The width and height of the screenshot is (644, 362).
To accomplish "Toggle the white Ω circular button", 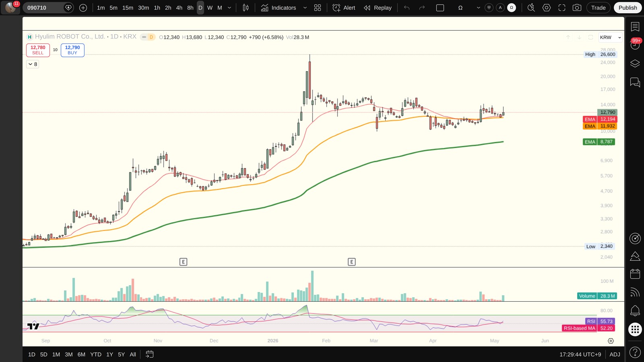I will (x=512, y=8).
